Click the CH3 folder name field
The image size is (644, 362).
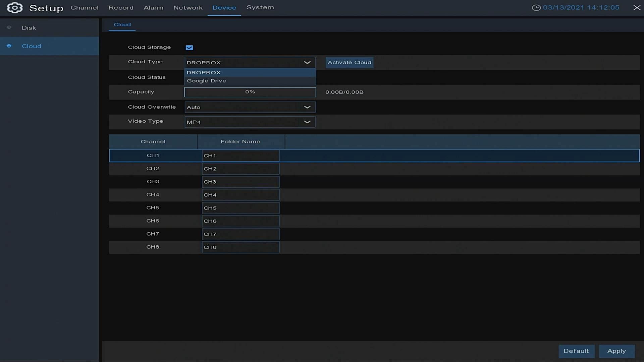[240, 182]
